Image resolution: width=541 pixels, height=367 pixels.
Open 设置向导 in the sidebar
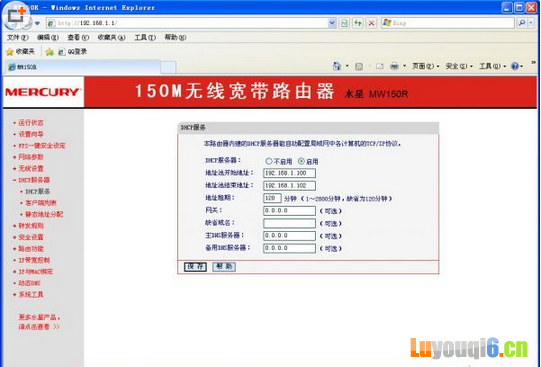(31, 134)
